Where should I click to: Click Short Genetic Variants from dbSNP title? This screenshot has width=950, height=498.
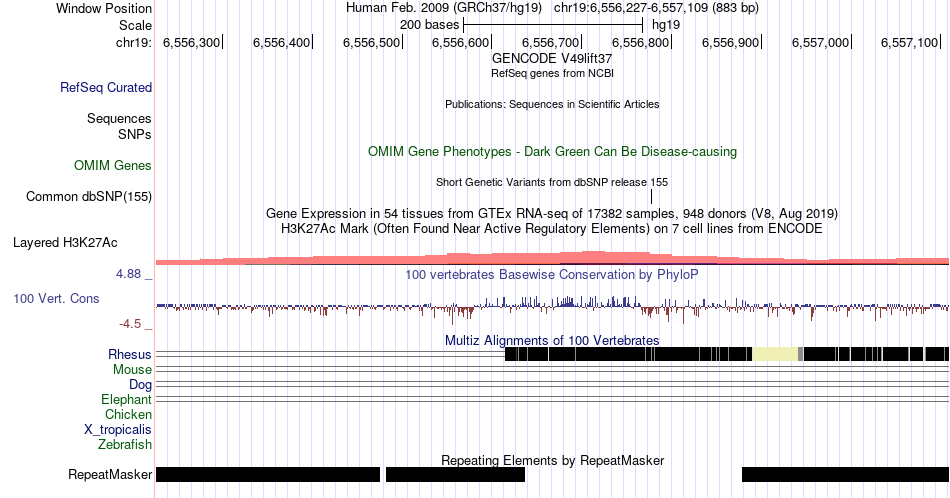click(x=552, y=182)
